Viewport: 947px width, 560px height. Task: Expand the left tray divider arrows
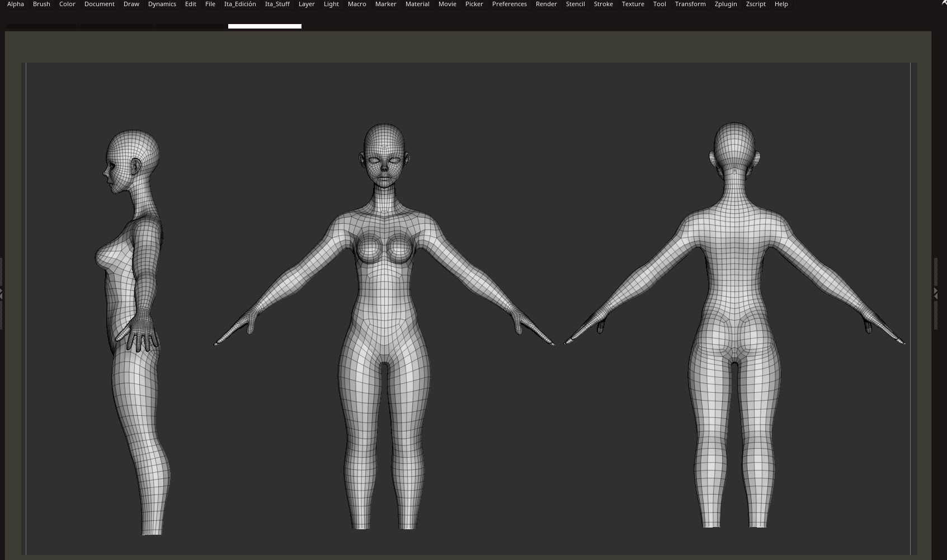[x=1, y=293]
